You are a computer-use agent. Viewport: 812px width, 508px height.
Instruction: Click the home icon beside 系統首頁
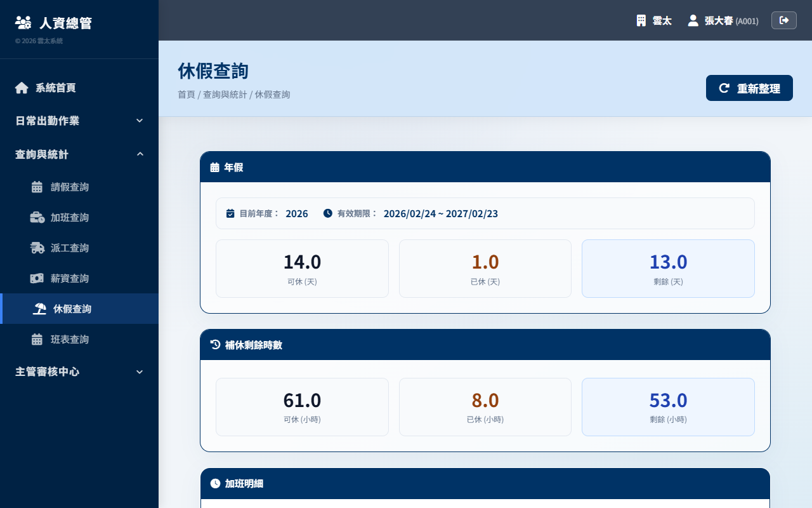22,88
